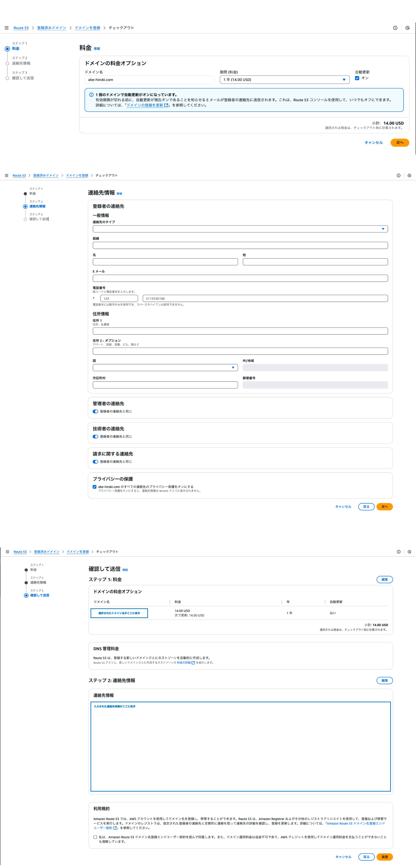
Task: Open hamburger menu in review page
Action: (7, 551)
